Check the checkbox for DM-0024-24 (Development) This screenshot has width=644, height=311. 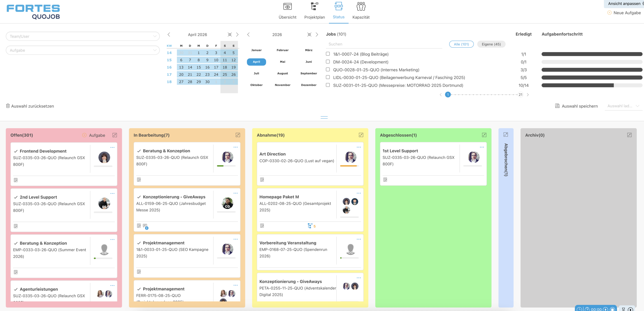(327, 62)
